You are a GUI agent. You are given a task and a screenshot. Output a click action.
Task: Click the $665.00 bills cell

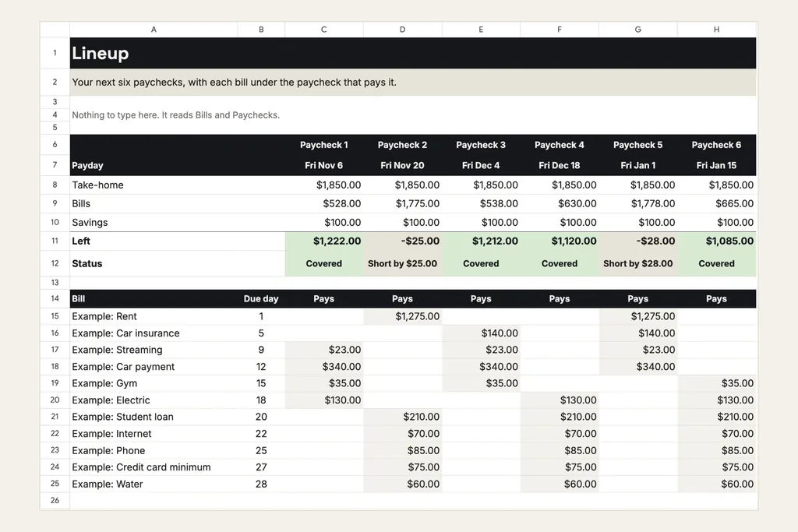(x=717, y=204)
